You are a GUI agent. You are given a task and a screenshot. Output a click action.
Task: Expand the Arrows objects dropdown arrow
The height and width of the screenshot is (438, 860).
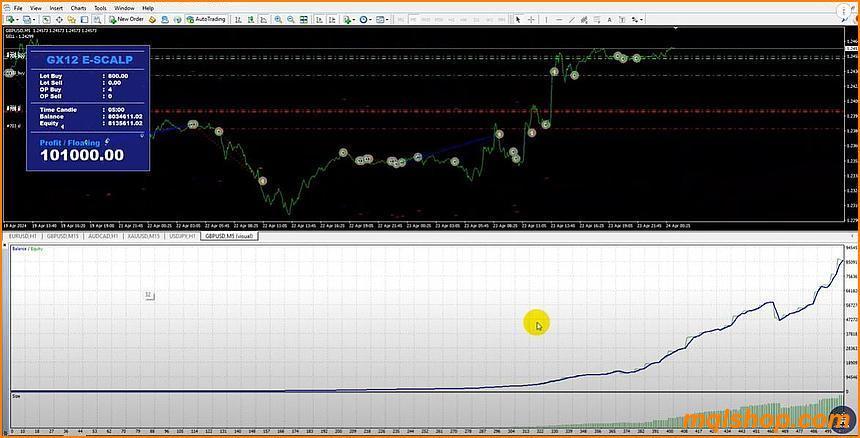(641, 20)
